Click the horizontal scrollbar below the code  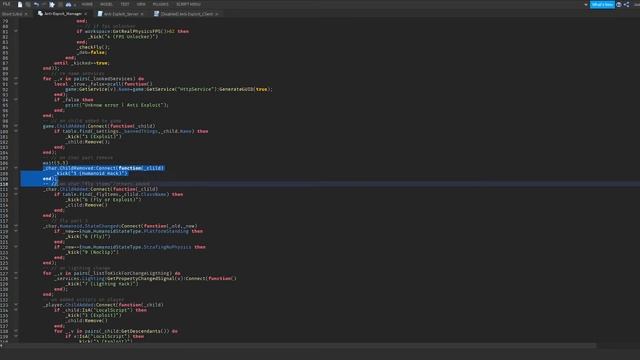point(300,345)
